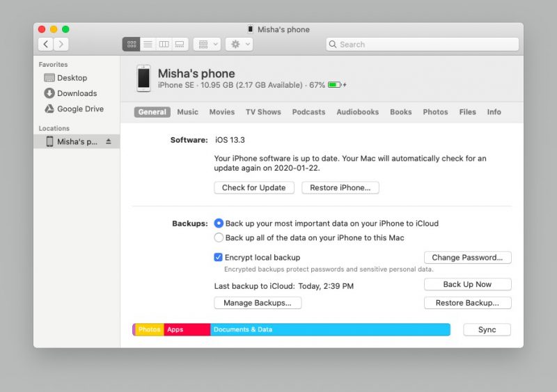Select back up to this Mac option
The image size is (557, 392).
point(219,237)
